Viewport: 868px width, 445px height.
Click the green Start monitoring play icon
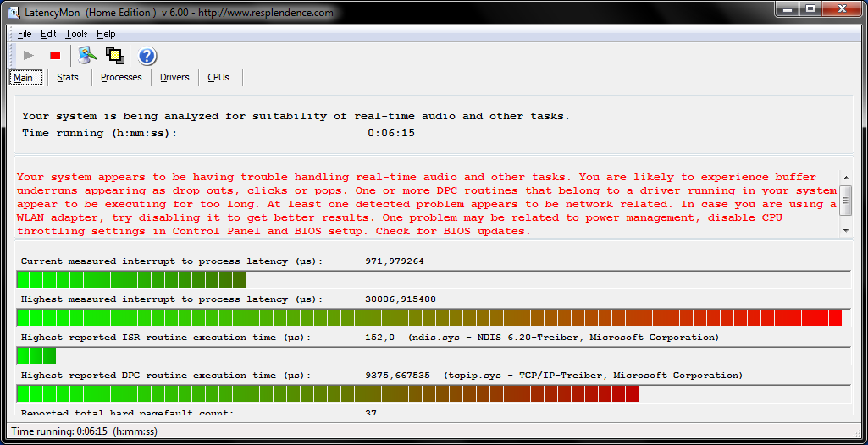tap(29, 55)
